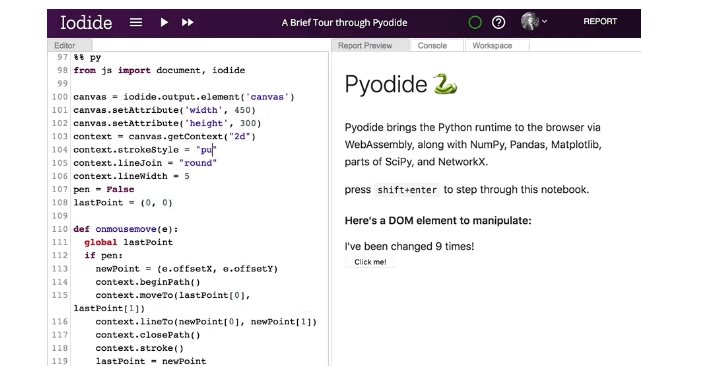Image resolution: width=716 pixels, height=366 pixels.
Task: Click the 'Click me!' button
Action: (370, 262)
